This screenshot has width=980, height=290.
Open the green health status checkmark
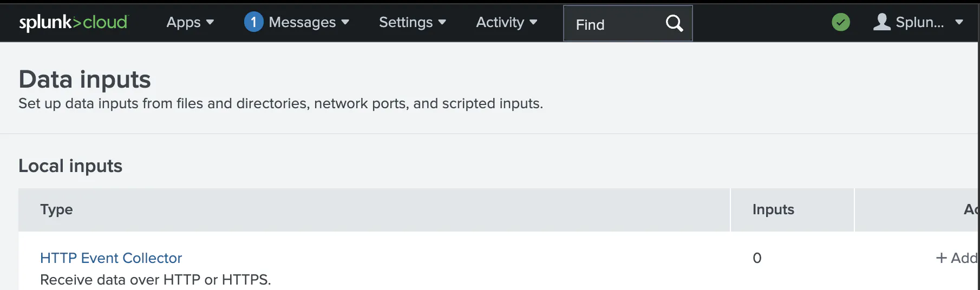[840, 22]
